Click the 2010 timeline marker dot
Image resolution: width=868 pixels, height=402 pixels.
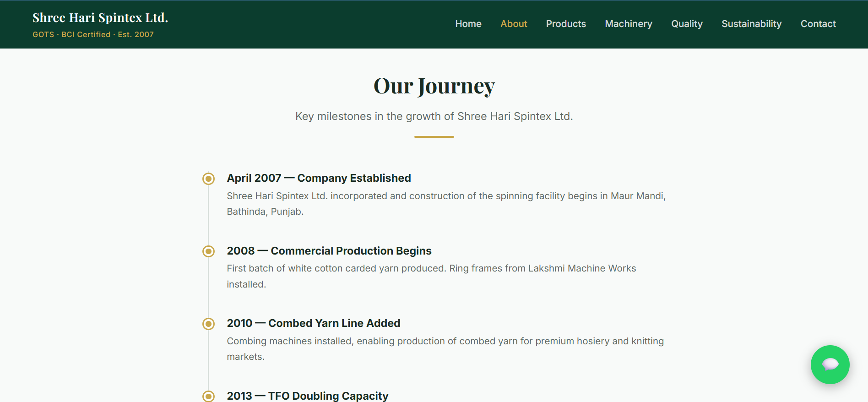point(208,324)
